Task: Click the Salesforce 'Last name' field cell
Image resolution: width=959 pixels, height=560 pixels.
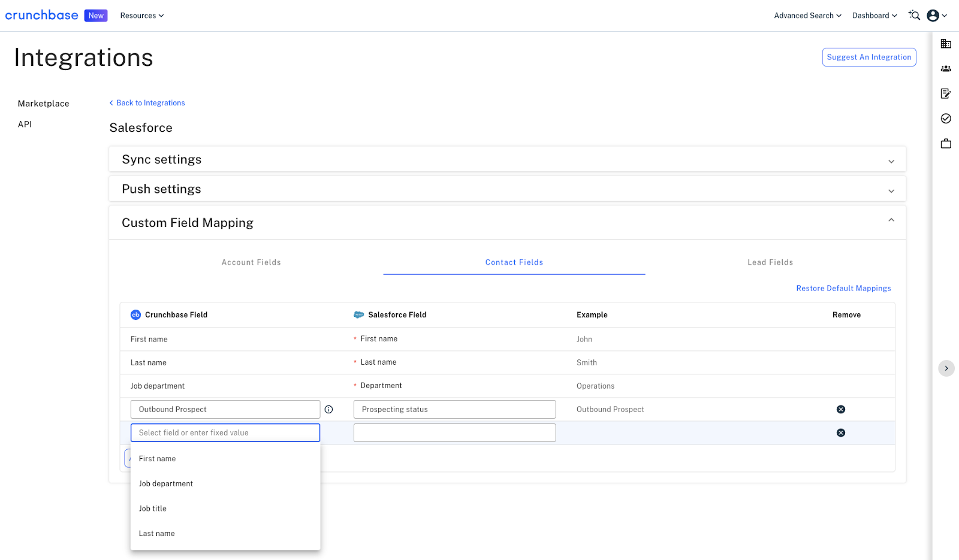Action: coord(378,362)
